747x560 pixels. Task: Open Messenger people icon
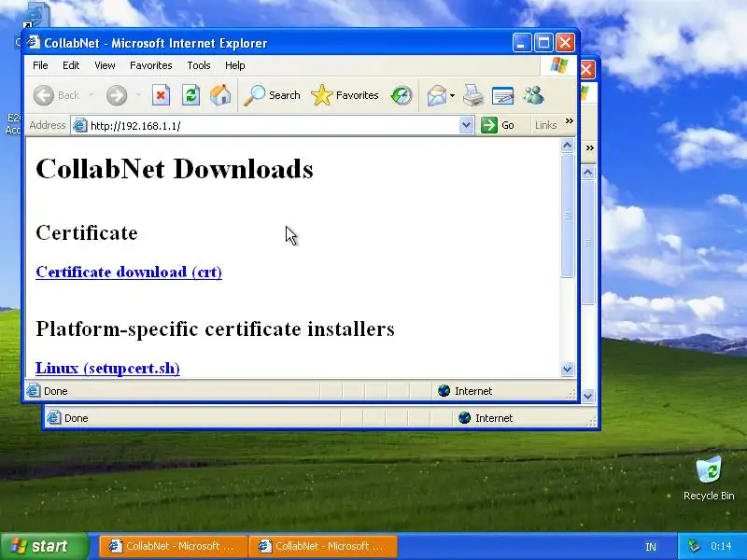pyautogui.click(x=533, y=95)
